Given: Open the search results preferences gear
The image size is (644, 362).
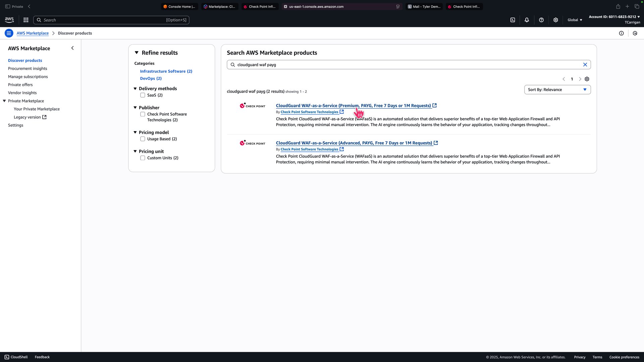Looking at the screenshot, I should [587, 79].
